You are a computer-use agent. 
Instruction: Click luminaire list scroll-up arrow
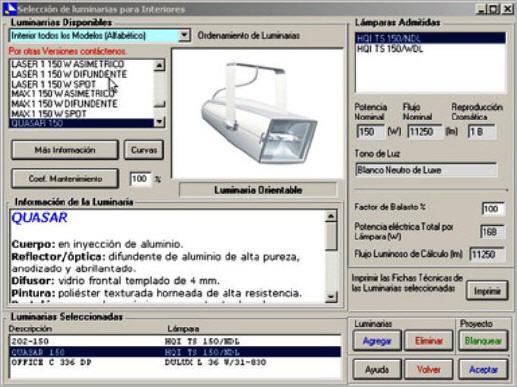coord(159,65)
